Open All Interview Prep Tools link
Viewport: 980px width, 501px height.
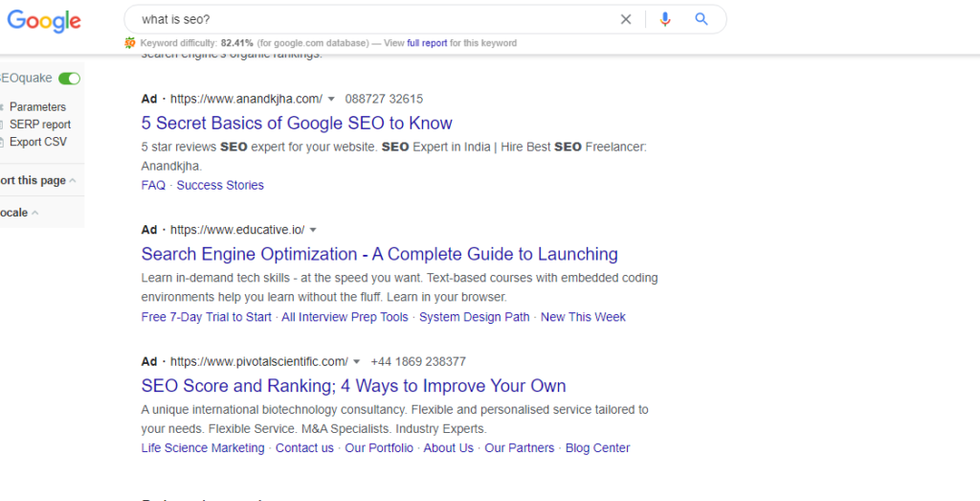click(x=345, y=317)
